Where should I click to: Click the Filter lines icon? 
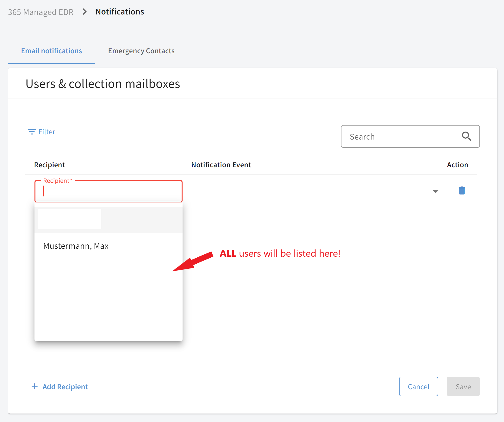tap(32, 132)
